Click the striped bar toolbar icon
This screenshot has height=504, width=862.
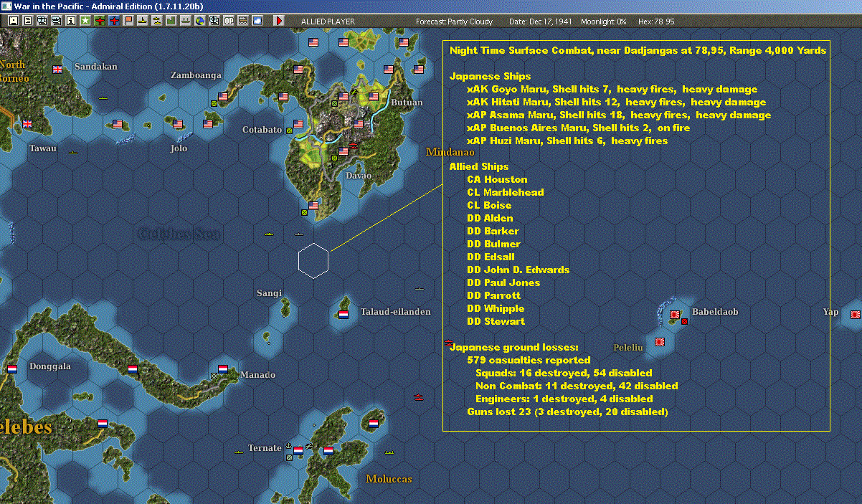tap(242, 21)
